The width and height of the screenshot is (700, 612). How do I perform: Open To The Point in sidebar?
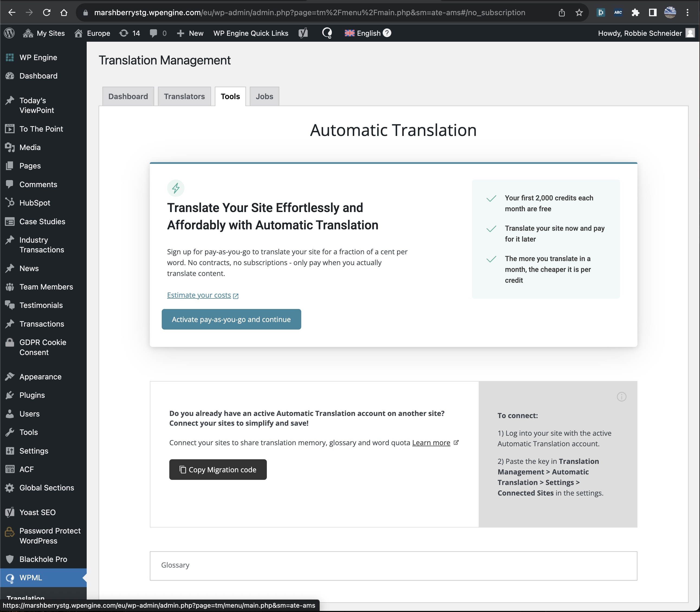coord(43,129)
